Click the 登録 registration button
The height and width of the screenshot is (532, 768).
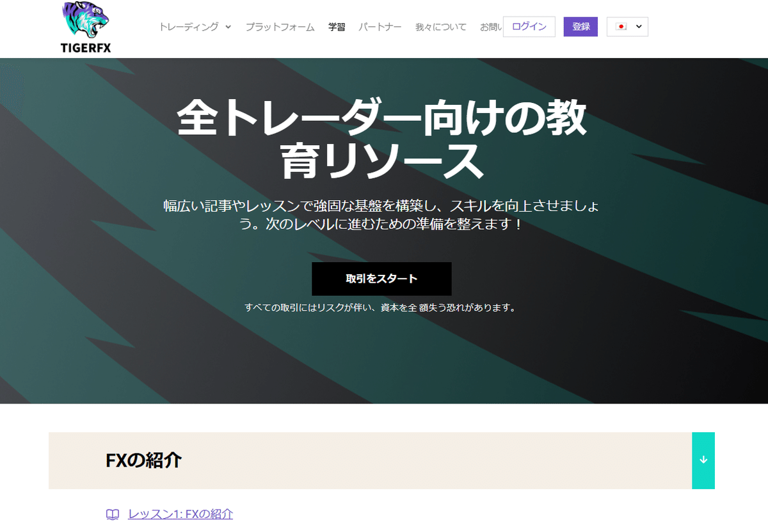pyautogui.click(x=580, y=27)
